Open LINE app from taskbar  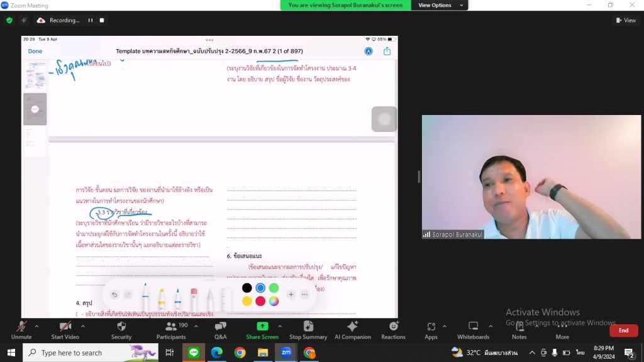(194, 353)
